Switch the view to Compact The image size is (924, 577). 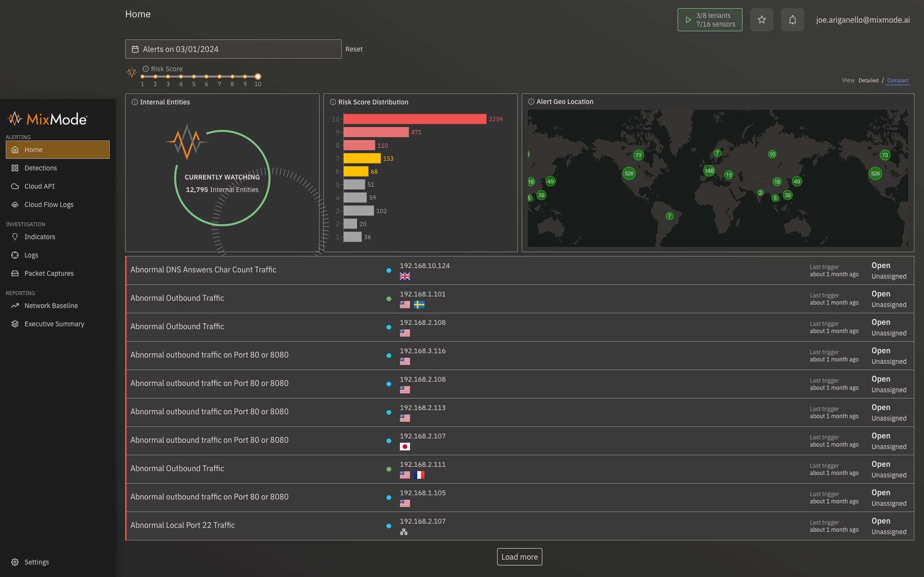point(898,80)
